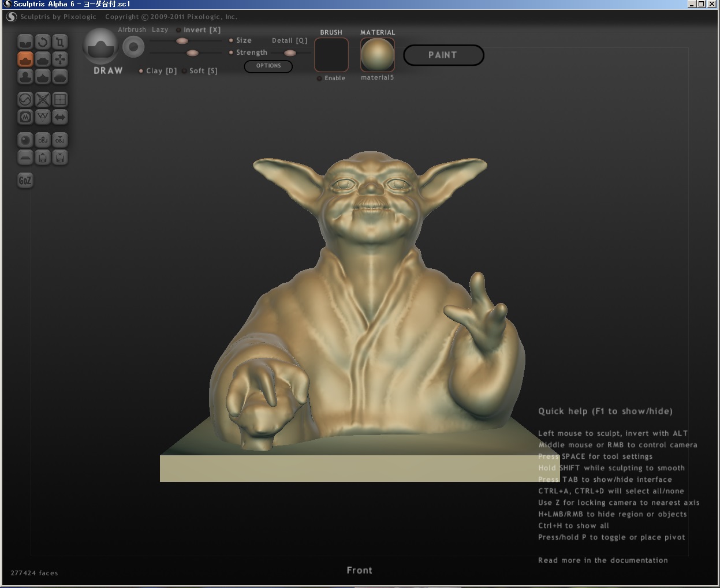Select the Rotate tool icon
720x588 pixels.
pyautogui.click(x=43, y=42)
